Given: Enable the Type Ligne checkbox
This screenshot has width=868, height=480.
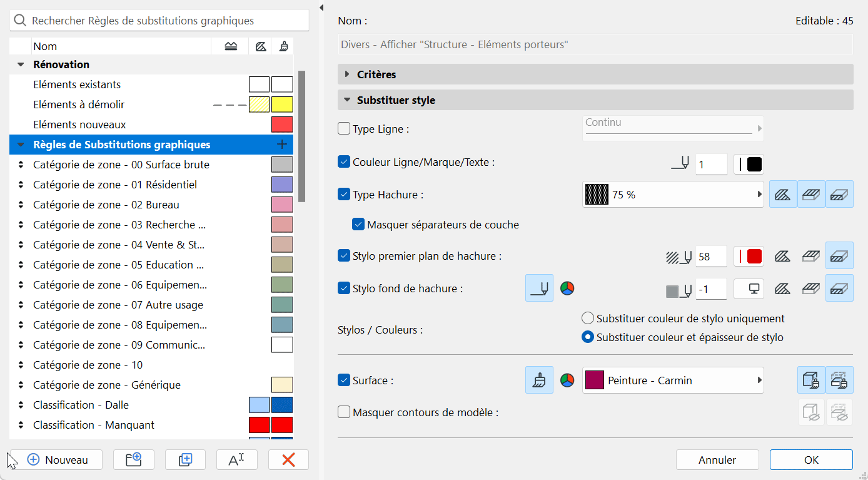Looking at the screenshot, I should 344,130.
